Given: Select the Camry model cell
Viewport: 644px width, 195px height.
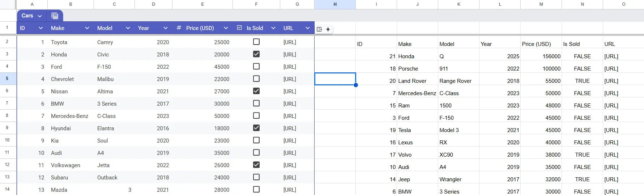Looking at the screenshot, I should [114, 42].
